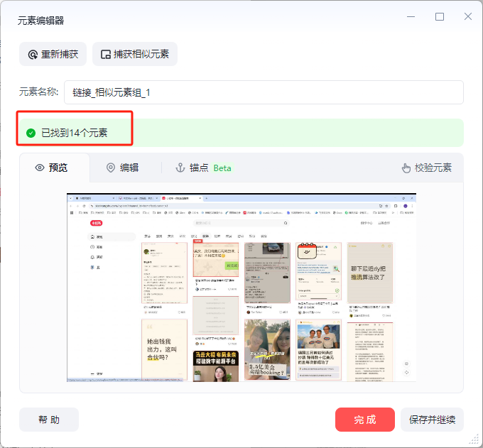This screenshot has width=483, height=448.
Task: Edit the 元素名称 input field
Action: 264,92
